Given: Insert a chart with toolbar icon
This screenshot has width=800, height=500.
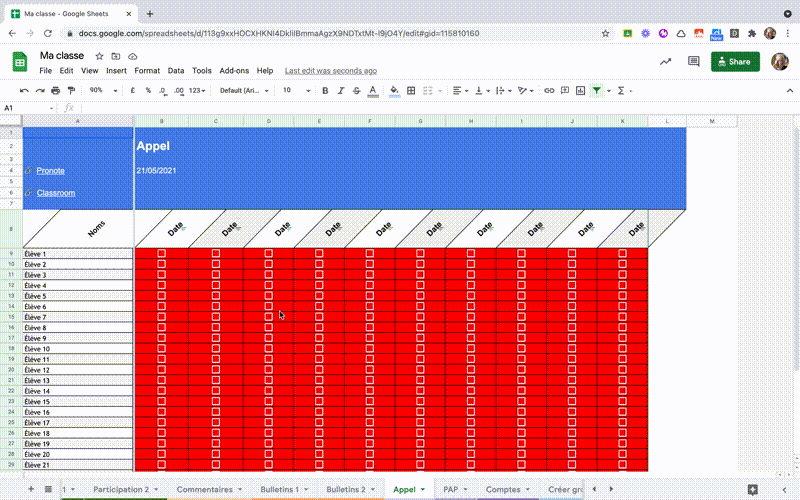Looking at the screenshot, I should pos(581,90).
